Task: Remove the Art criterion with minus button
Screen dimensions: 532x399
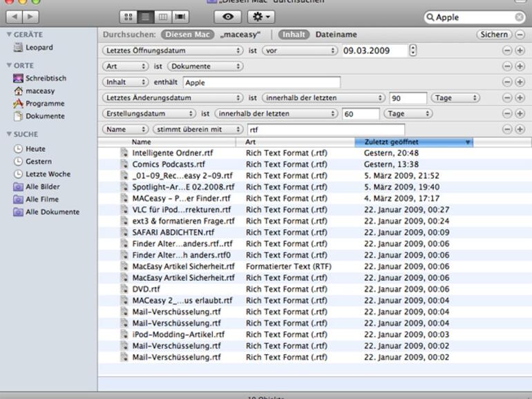Action: tap(506, 66)
